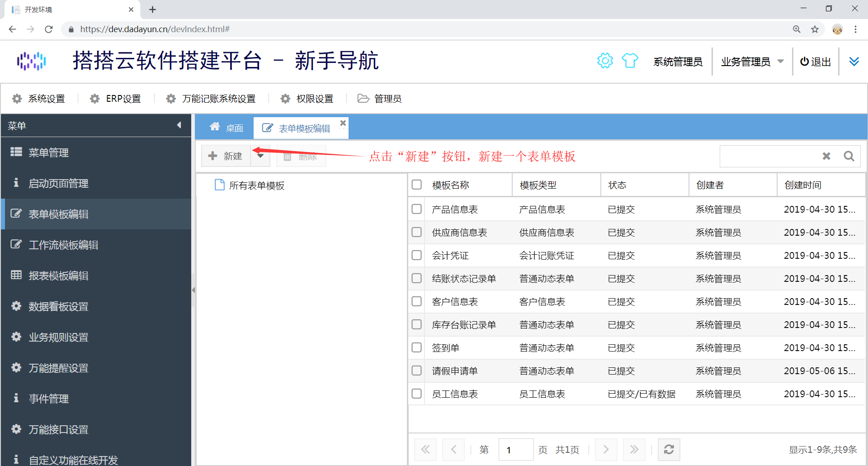Open 业务规则设置 in the sidebar
The height and width of the screenshot is (466, 868).
click(96, 337)
